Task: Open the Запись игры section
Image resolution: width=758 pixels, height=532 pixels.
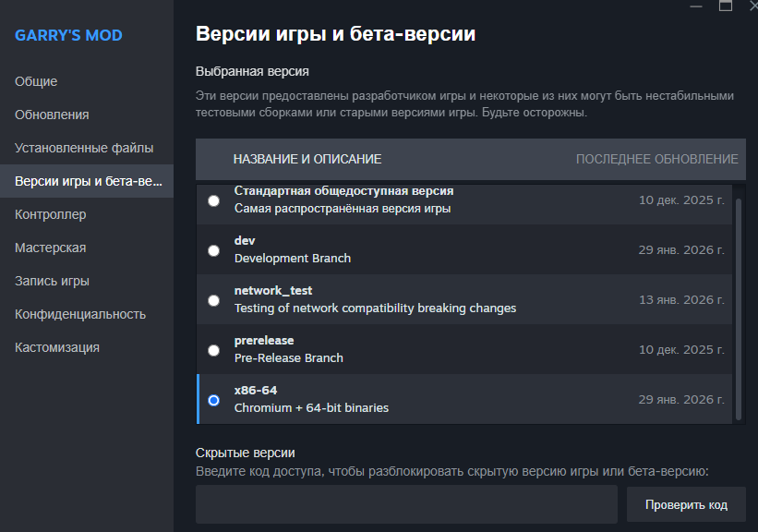Action: click(x=52, y=281)
